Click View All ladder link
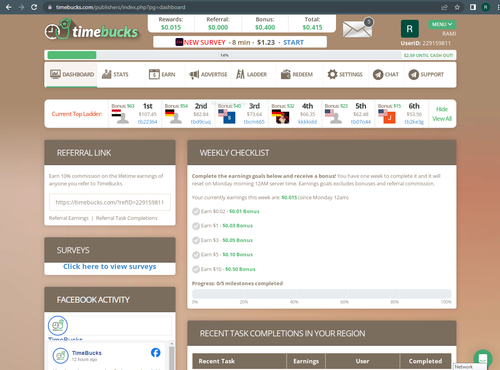The image size is (500, 370). (x=442, y=119)
